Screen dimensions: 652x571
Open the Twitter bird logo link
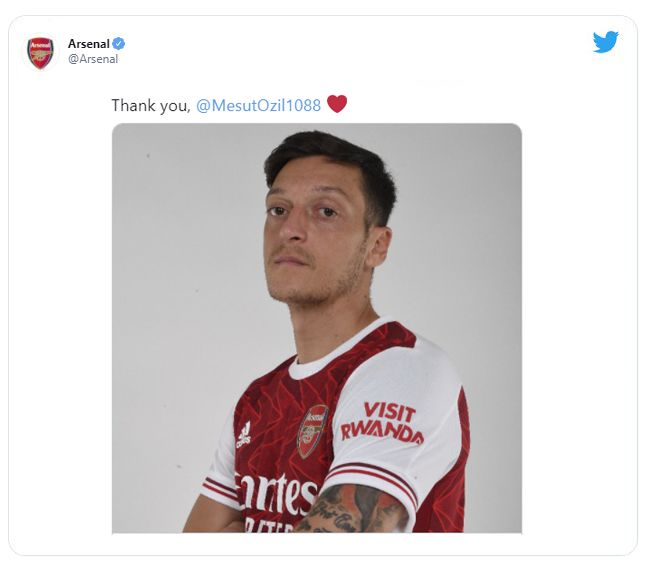(605, 42)
